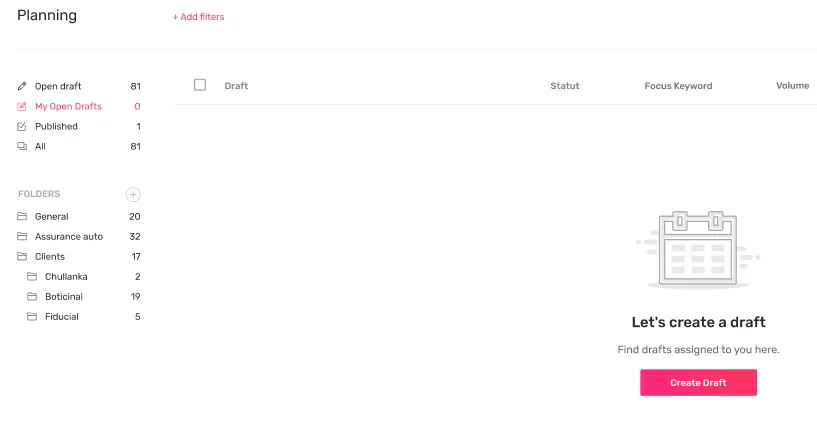The width and height of the screenshot is (817, 429).
Task: Click the FOLDERS section label
Action: point(39,194)
